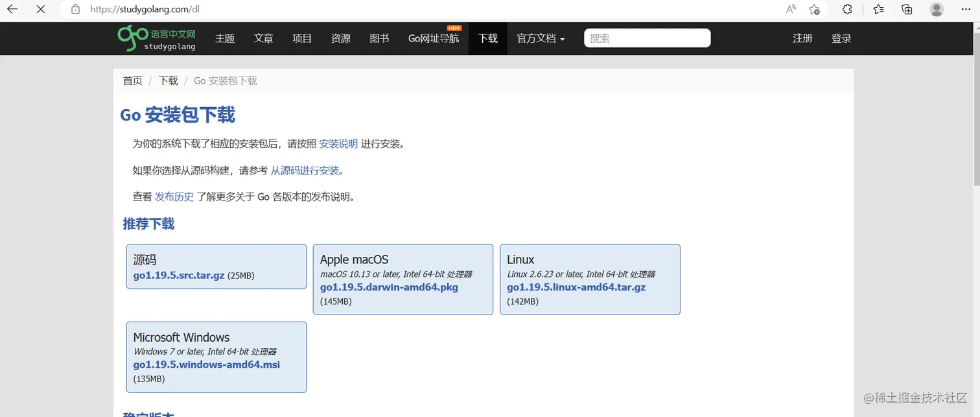Open the collections icon

[x=907, y=9]
